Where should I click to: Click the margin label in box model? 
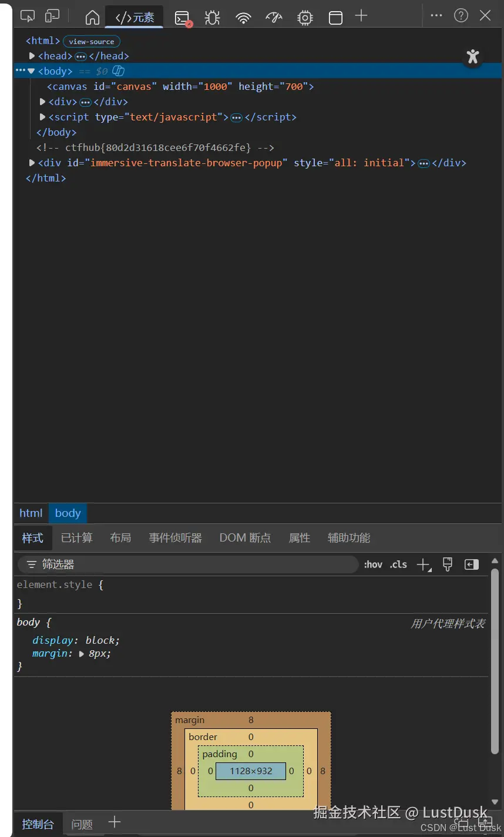190,720
